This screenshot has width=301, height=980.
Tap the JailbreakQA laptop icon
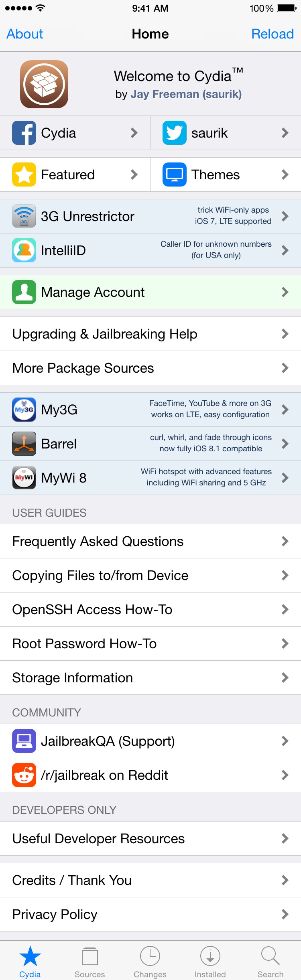pos(24,741)
